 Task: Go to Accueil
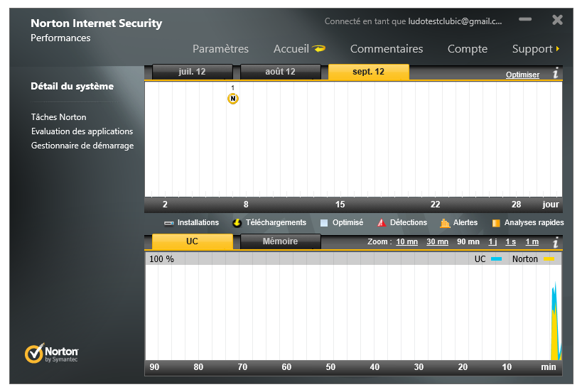291,48
